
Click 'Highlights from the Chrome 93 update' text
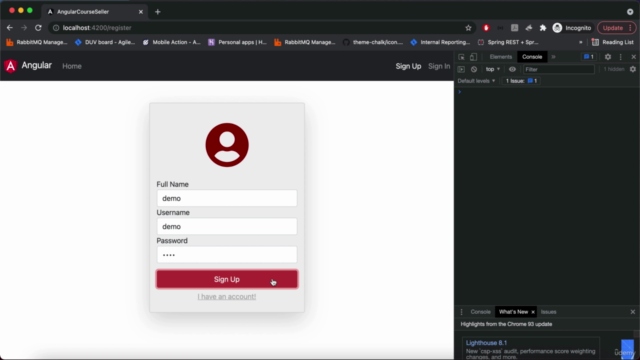(x=506, y=324)
